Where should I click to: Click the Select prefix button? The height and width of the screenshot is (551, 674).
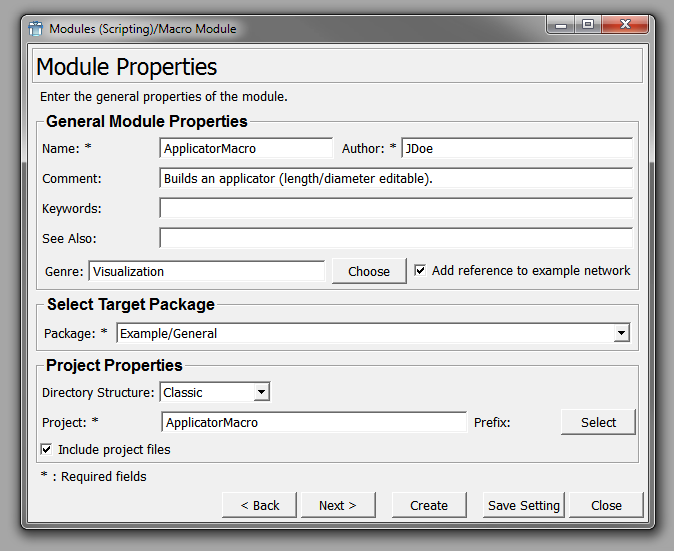click(598, 422)
